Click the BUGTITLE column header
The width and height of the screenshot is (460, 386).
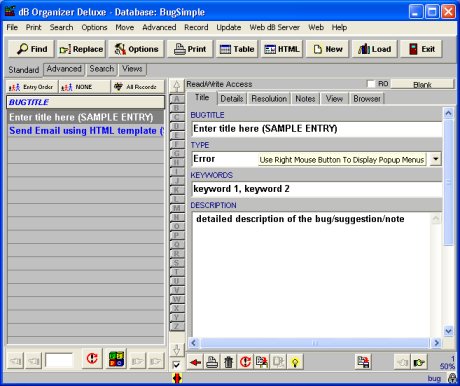[x=86, y=102]
